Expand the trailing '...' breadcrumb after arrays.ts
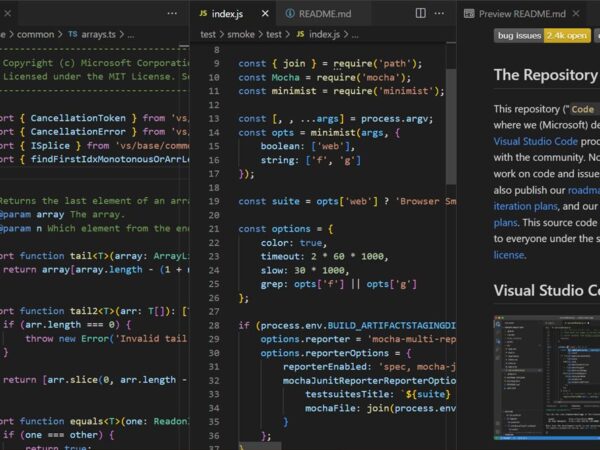600x450 pixels. (x=130, y=35)
